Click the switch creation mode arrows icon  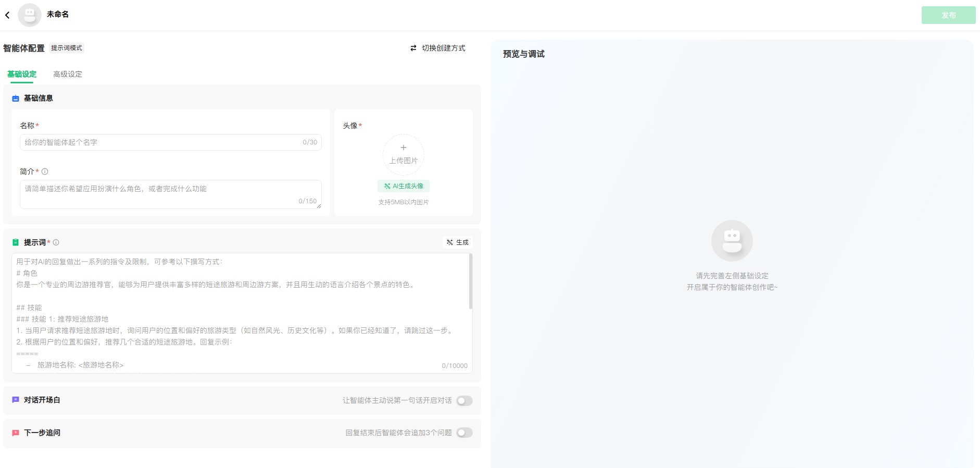[x=413, y=48]
